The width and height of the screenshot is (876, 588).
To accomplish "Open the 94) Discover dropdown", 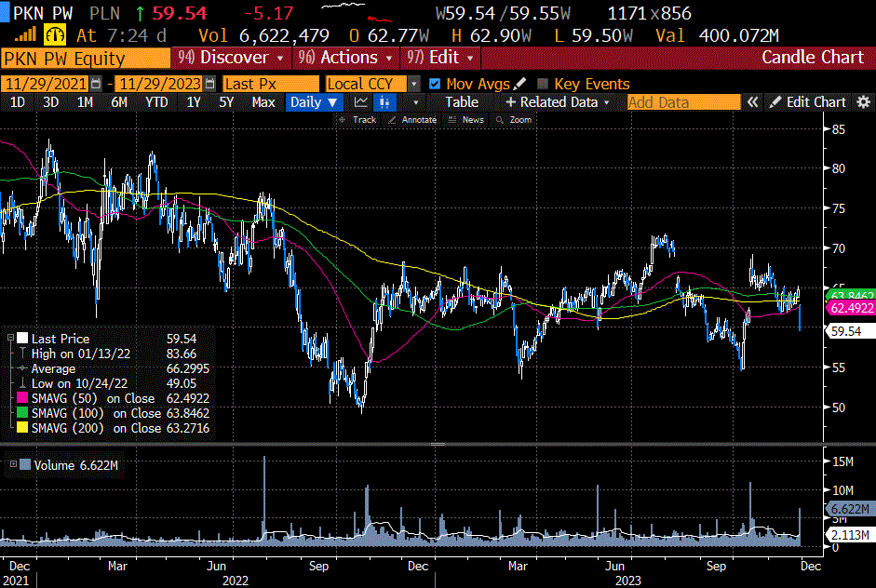I will (230, 58).
